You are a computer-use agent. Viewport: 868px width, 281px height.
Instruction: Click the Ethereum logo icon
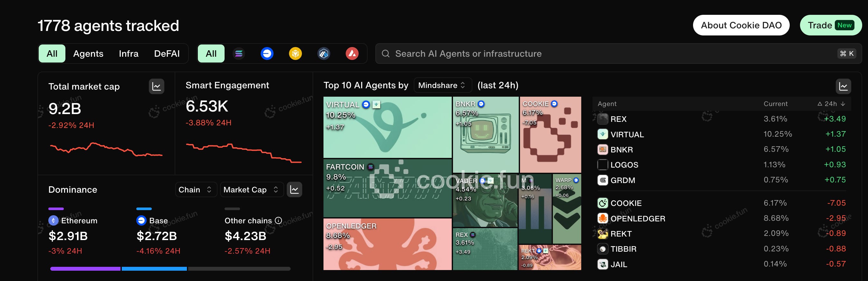coord(53,220)
